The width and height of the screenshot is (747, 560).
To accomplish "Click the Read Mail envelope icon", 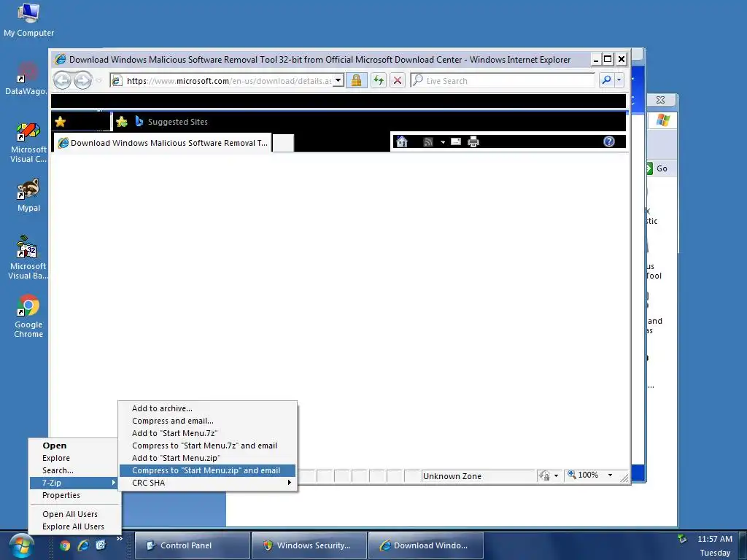I will click(x=456, y=141).
